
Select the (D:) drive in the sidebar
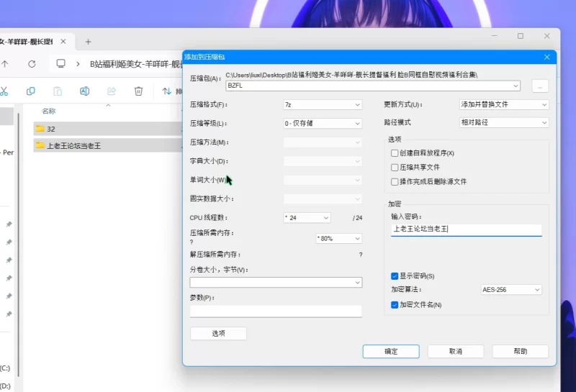[5, 386]
